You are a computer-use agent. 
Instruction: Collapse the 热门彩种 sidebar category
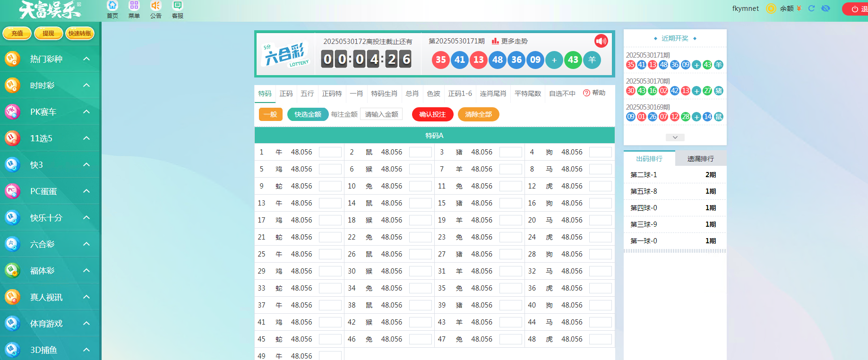pyautogui.click(x=86, y=59)
